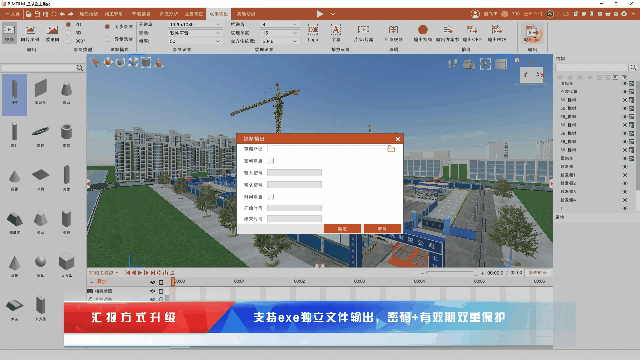The image size is (640, 360).
Task: Click the confirm button in export dialog
Action: click(342, 229)
